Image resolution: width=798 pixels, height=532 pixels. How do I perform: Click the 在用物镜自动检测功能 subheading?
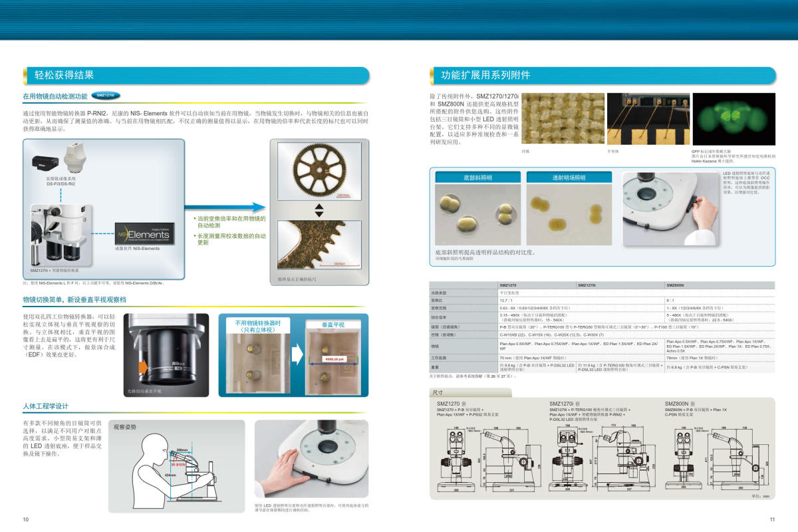coord(55,96)
